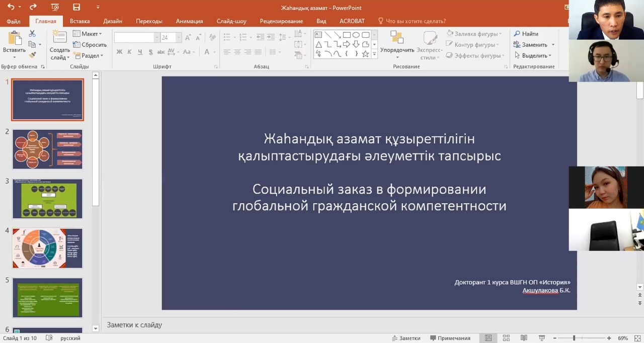Open the Выделить select dropdown
The width and height of the screenshot is (644, 343).
coord(533,56)
